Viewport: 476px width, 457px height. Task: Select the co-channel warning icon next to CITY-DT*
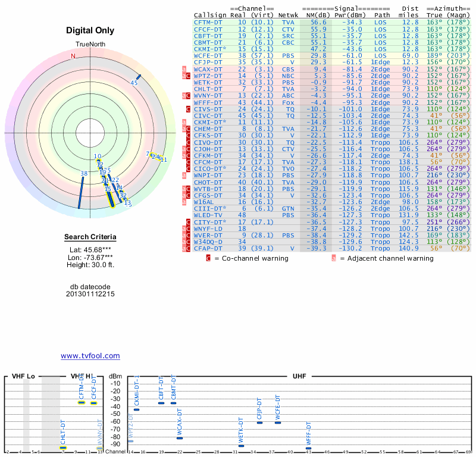[188, 222]
